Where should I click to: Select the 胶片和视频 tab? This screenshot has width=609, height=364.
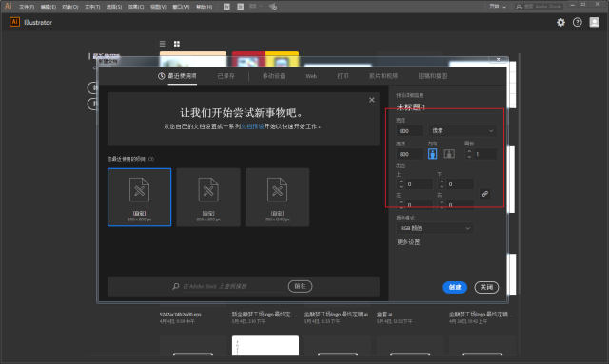(383, 76)
